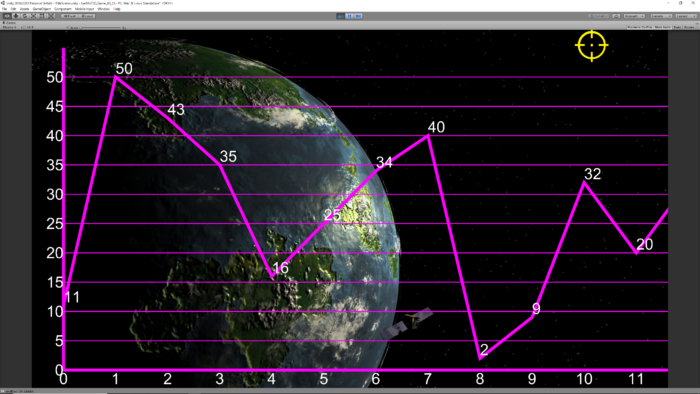Click the Pause button

(350, 16)
